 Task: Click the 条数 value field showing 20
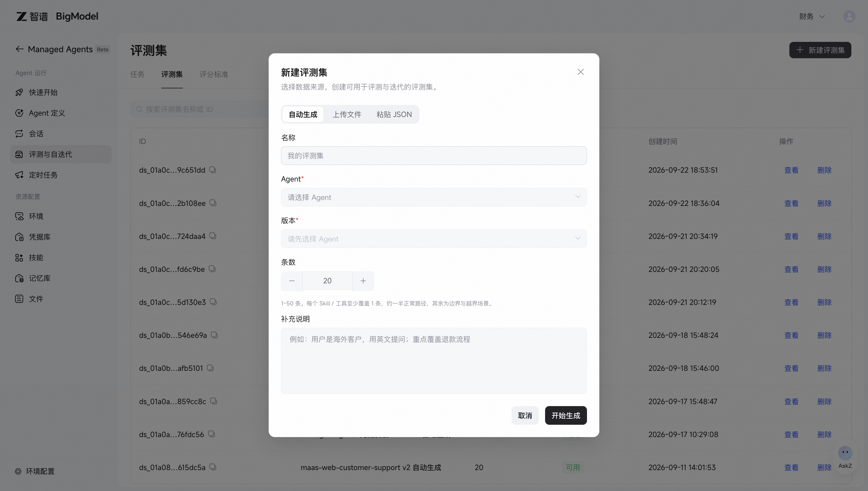[327, 281]
